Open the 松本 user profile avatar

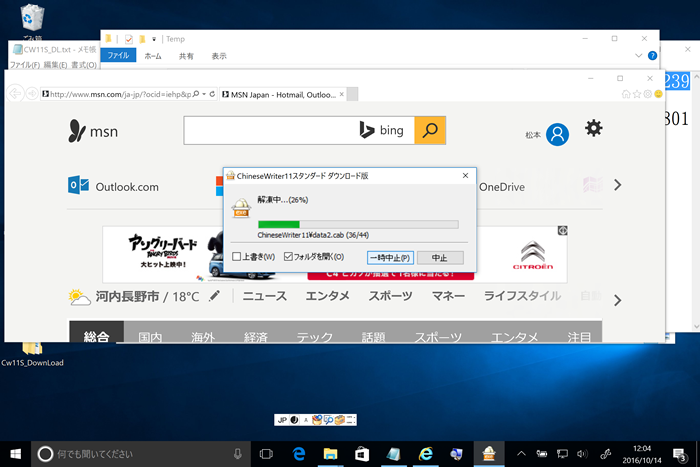[x=557, y=134]
